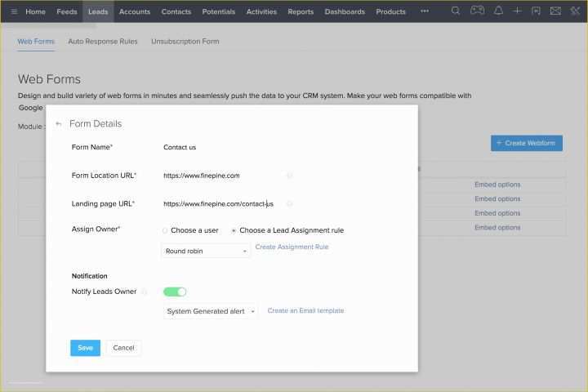Screen dimensions: 588x392
Task: Click the Create Assignment Rule link
Action: [292, 247]
